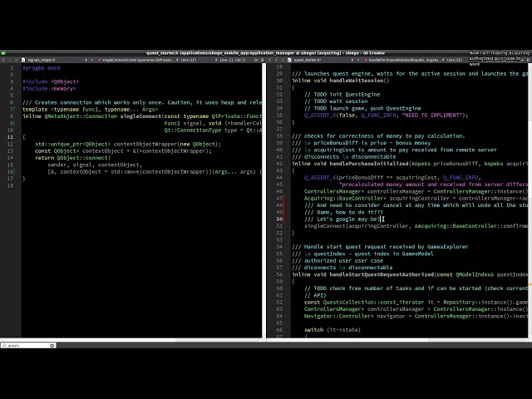This screenshot has height=399, width=532.
Task: Open right editor Unix (LF) line-ending selector
Action: point(455,60)
